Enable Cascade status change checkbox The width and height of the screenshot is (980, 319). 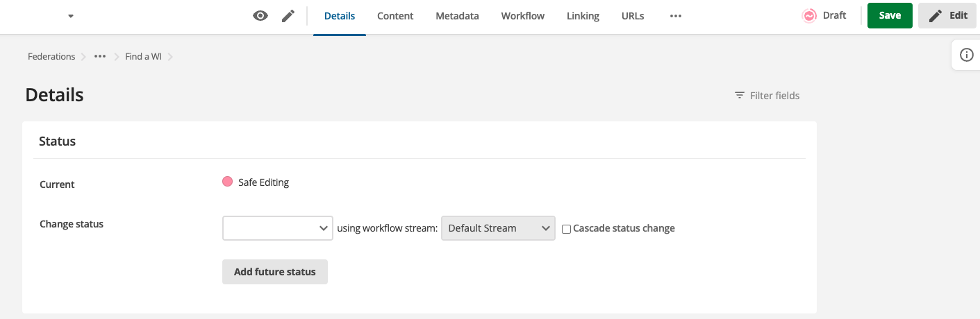(566, 229)
